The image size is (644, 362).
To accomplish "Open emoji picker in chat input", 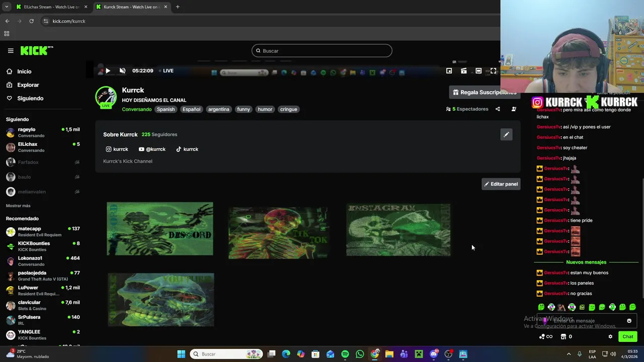I will point(629,321).
